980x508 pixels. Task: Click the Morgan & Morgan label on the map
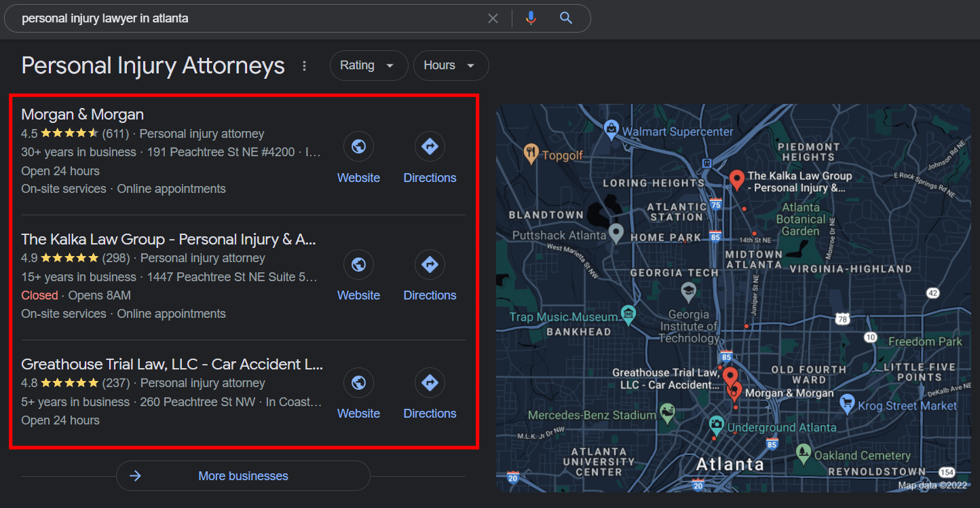[x=789, y=393]
